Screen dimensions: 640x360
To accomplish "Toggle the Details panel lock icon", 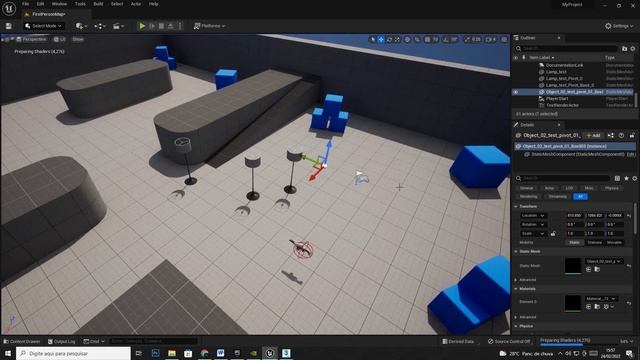I will click(632, 135).
